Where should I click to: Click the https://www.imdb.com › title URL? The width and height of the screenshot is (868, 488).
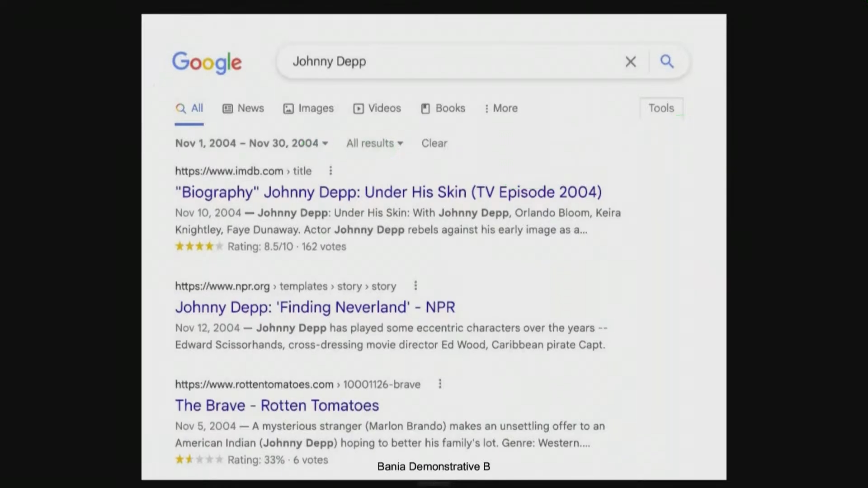pyautogui.click(x=243, y=171)
